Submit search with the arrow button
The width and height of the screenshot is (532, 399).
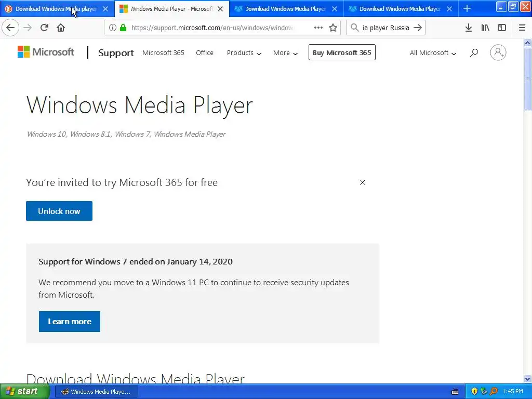point(418,28)
